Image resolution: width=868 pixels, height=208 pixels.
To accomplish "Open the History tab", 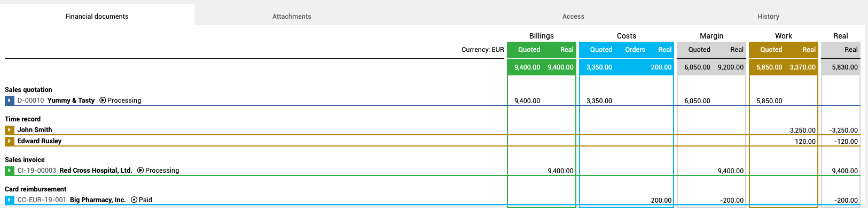I will [768, 16].
